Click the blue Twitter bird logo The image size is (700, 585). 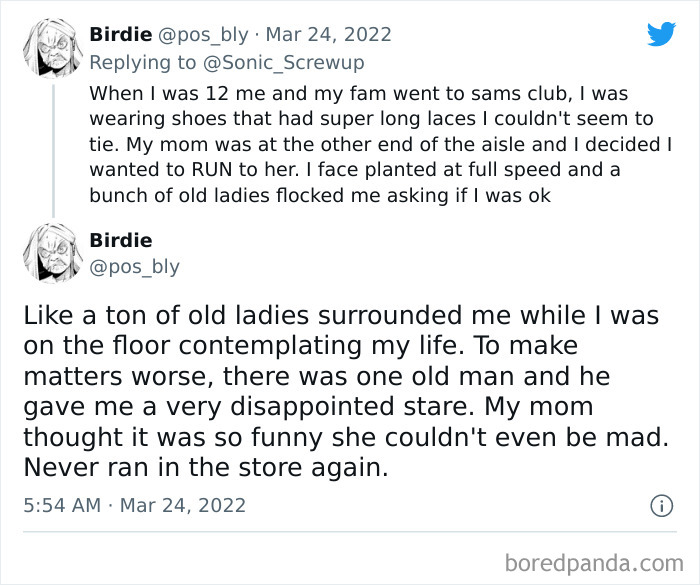tap(661, 34)
